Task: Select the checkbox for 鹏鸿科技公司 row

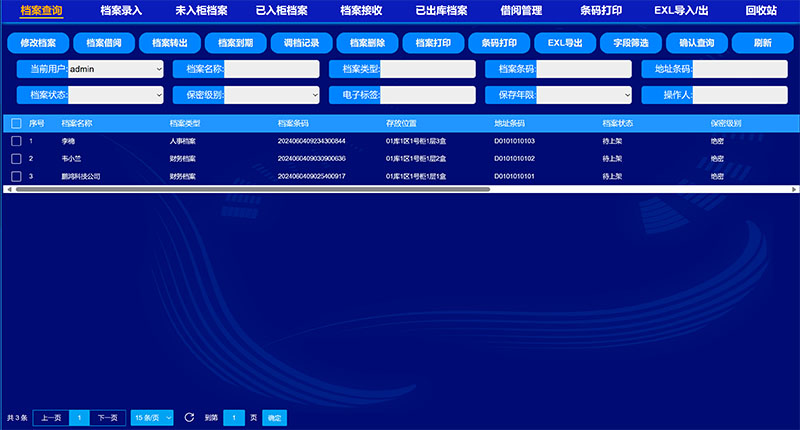Action: click(x=16, y=176)
